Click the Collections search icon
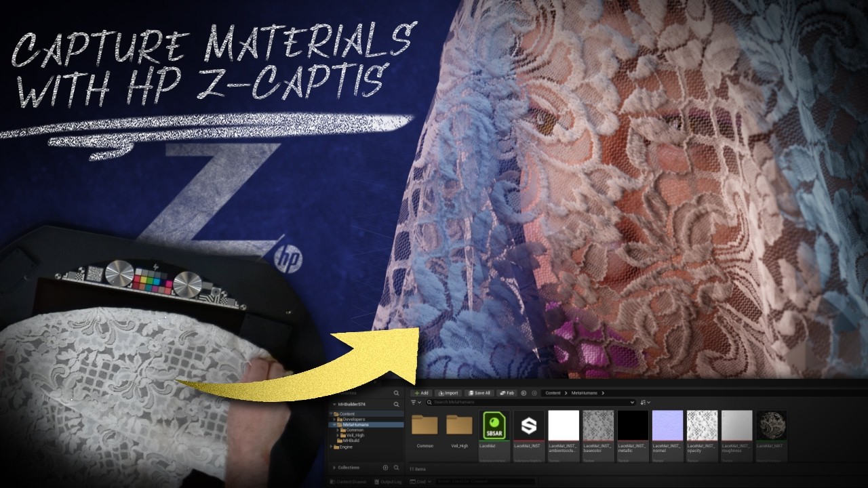The height and width of the screenshot is (488, 868). (397, 468)
